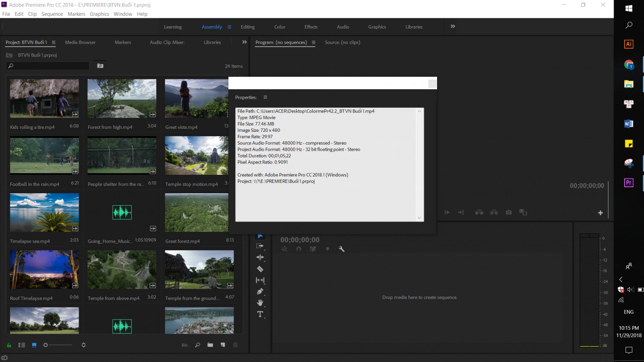644x362 pixels.
Task: Select Kids rolling a tire.mp4 thumbnail
Action: [x=44, y=98]
